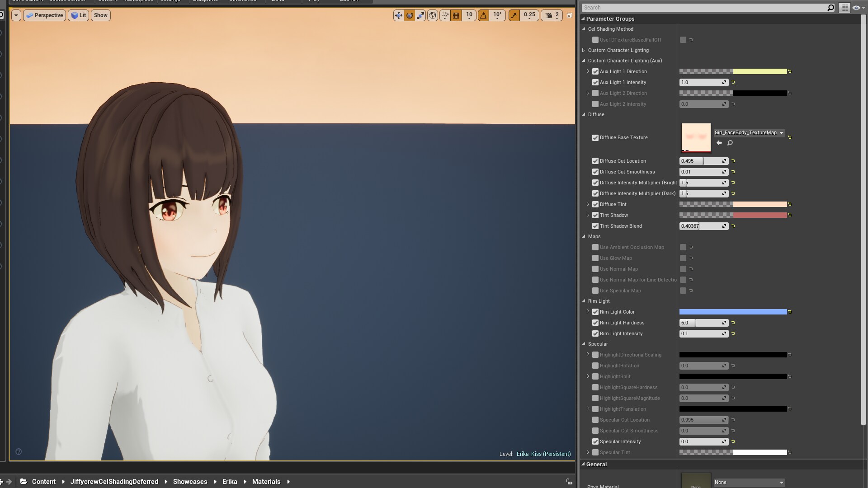Viewport: 868px width, 488px height.
Task: Click the Diffuse Base Texture thumbnail
Action: 696,138
